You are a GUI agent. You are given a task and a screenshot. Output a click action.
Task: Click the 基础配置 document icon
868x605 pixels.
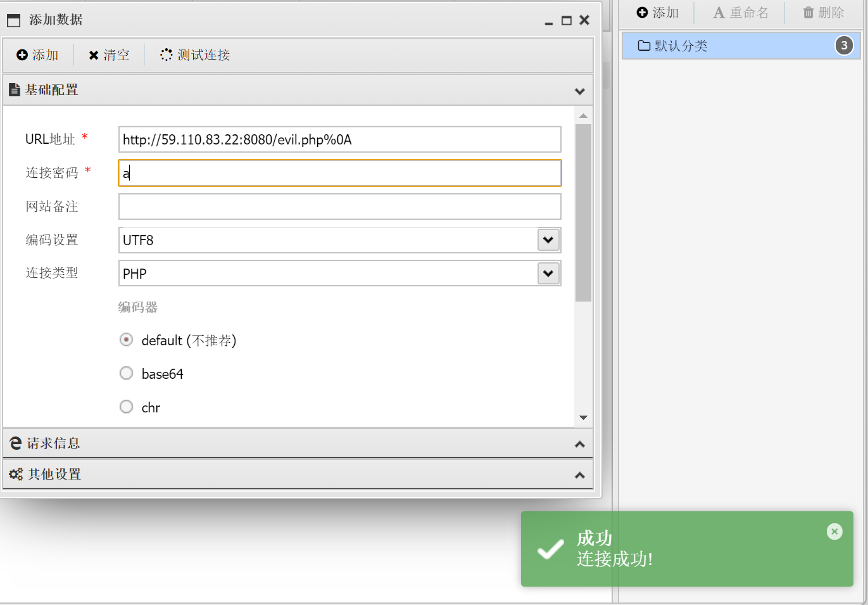(15, 90)
